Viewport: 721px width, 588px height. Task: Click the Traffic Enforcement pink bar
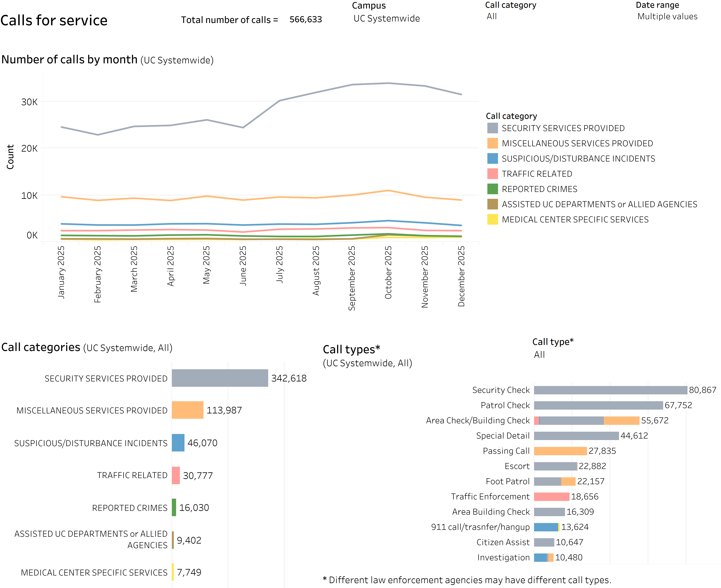click(x=552, y=497)
